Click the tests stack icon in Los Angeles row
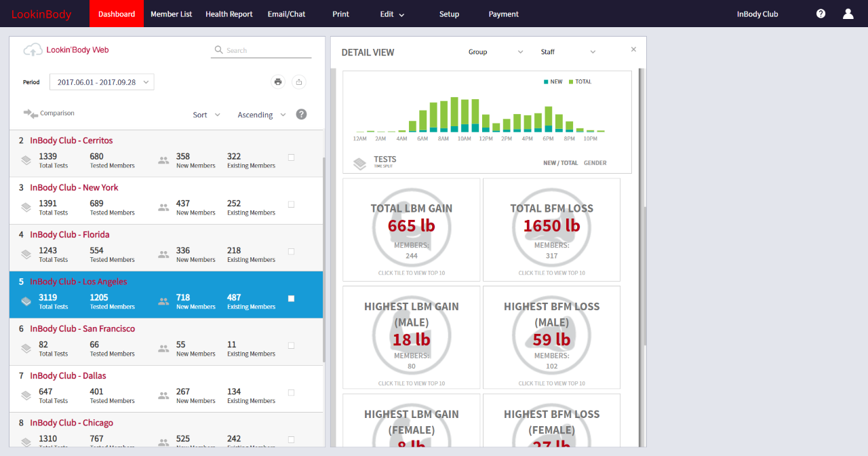Viewport: 868px width, 456px height. [26, 301]
